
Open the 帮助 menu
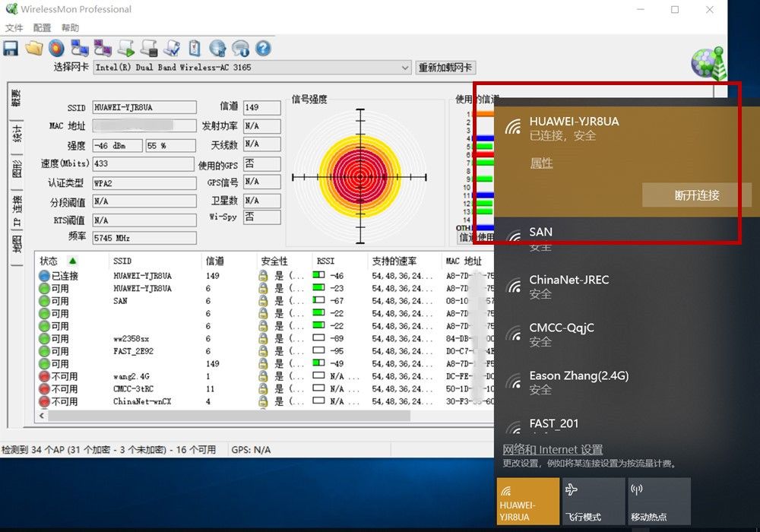tap(70, 27)
